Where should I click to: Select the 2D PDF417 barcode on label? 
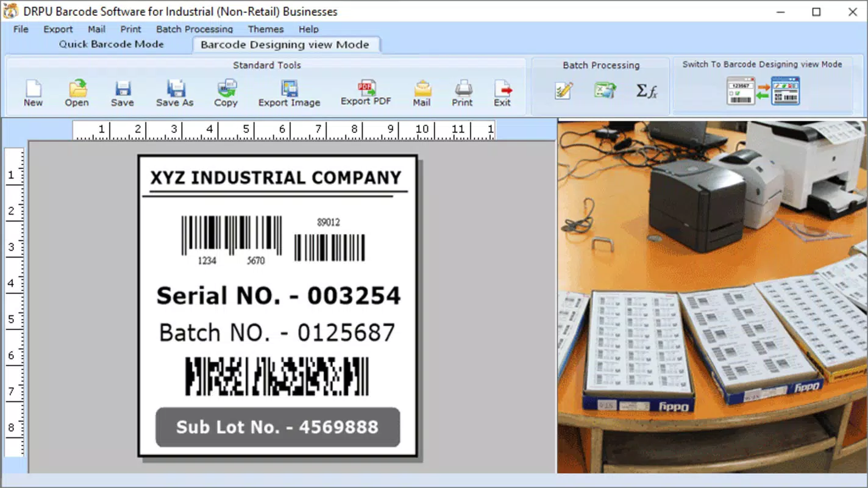277,376
